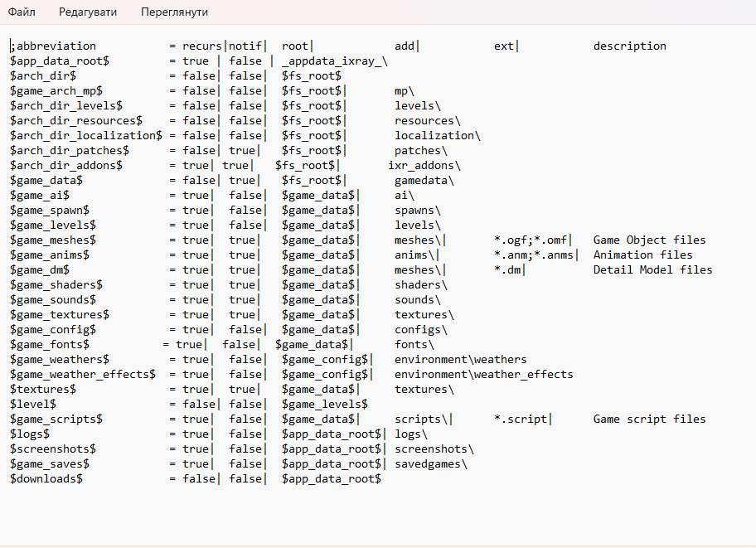Open the Переглянути menu
The width and height of the screenshot is (756, 548).
click(174, 12)
